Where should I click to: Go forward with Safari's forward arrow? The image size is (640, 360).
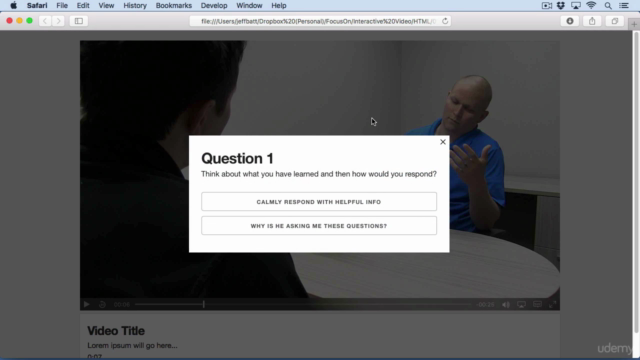58,21
